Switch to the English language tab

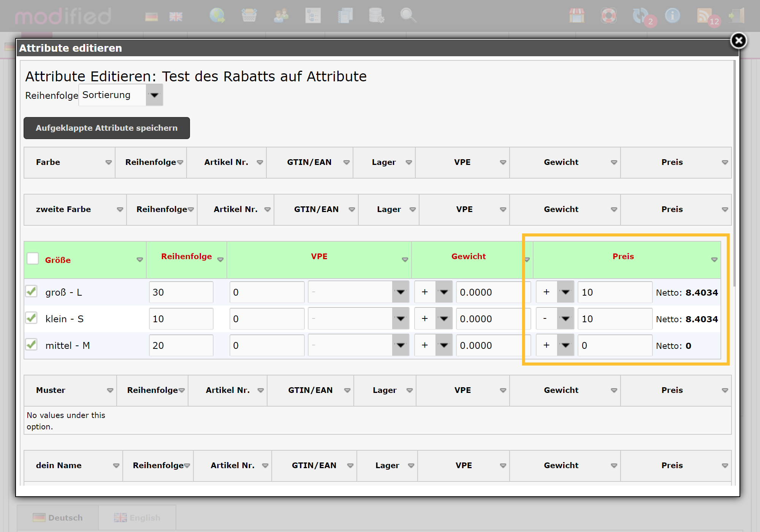pos(137,518)
